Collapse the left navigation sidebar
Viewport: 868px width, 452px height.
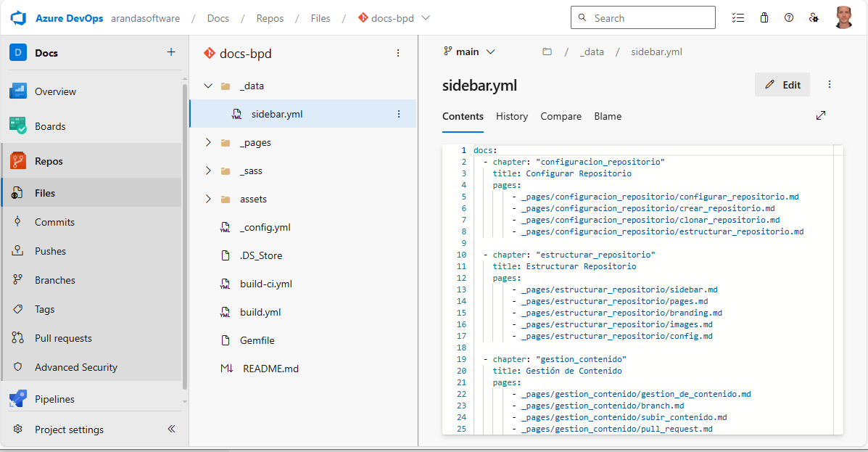coord(172,429)
